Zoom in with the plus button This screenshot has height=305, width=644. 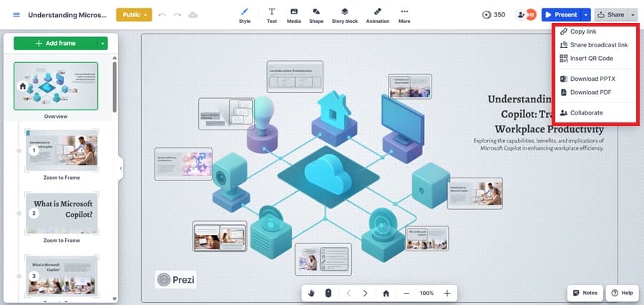447,293
